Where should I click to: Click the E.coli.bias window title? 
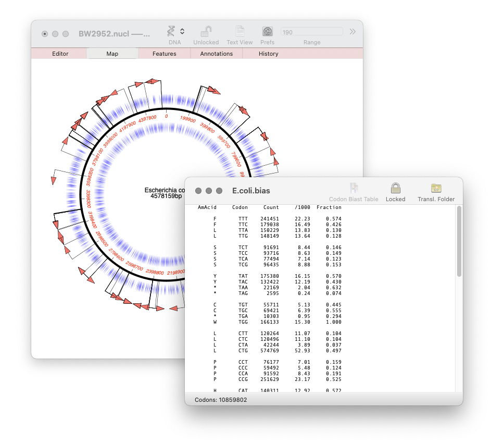pyautogui.click(x=251, y=191)
